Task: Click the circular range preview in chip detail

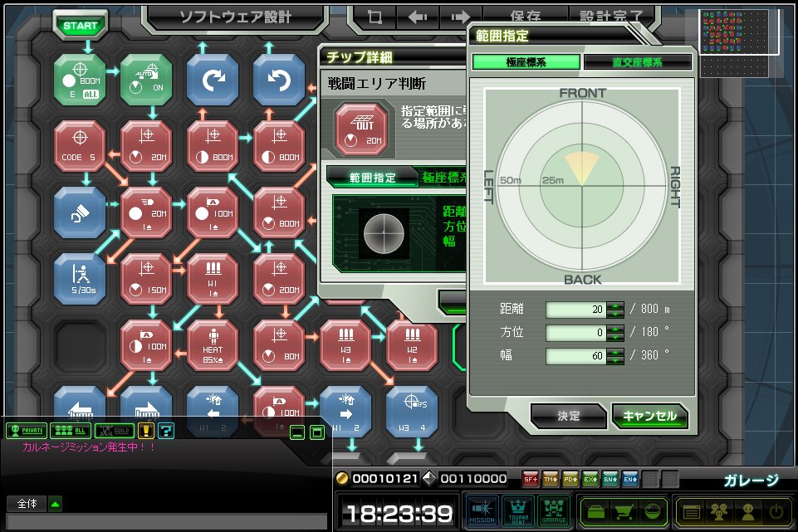Action: pyautogui.click(x=384, y=233)
